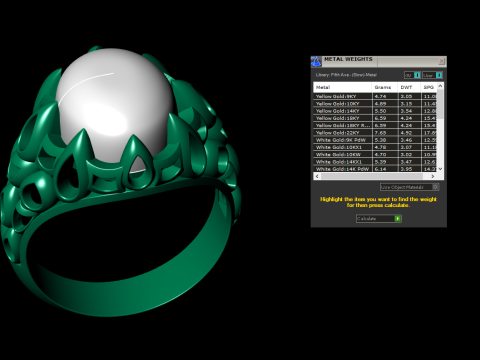Viewport: 480px width, 360px height.
Task: Select the White Gold:14K PdW row
Action: [375, 169]
